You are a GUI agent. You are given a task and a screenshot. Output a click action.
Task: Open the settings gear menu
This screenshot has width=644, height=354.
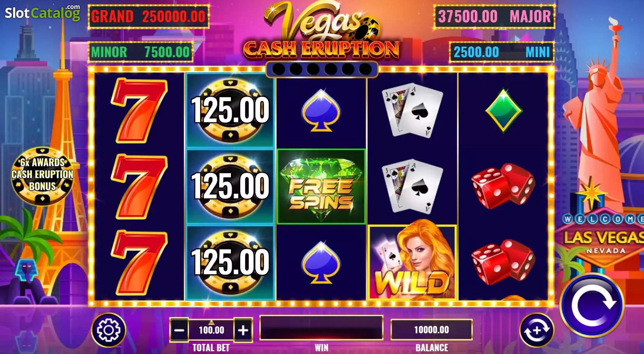point(108,330)
